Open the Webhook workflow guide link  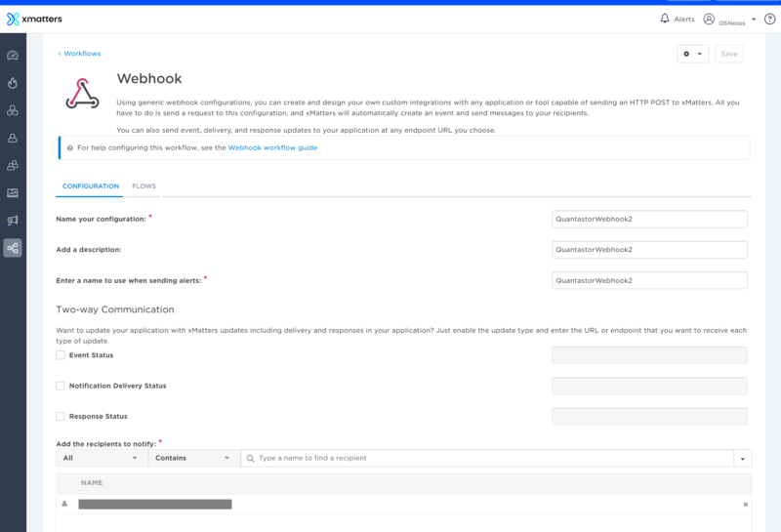pyautogui.click(x=272, y=147)
